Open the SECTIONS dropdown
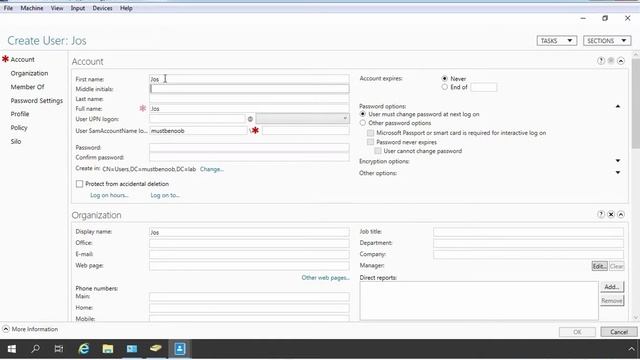640x360 pixels. tap(607, 41)
